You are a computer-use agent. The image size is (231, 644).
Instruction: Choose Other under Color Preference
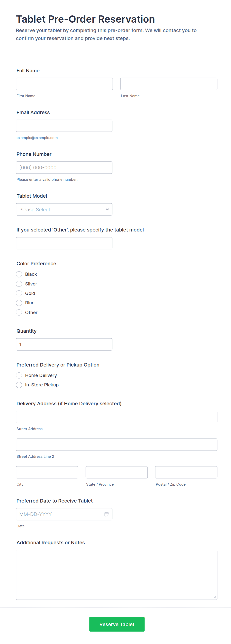(x=19, y=312)
